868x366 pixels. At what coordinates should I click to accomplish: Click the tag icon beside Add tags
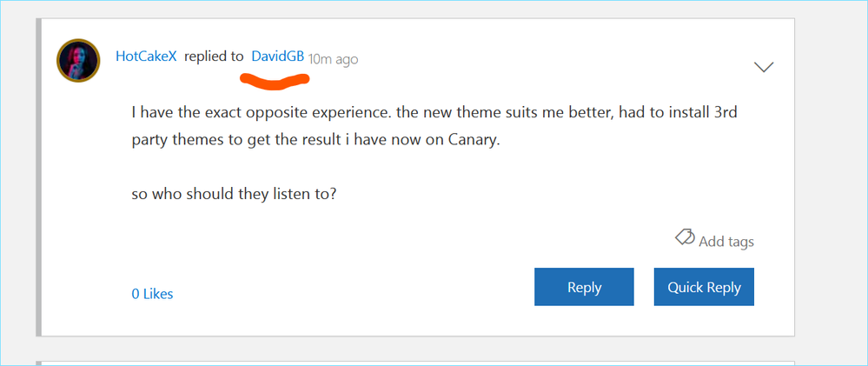point(685,238)
